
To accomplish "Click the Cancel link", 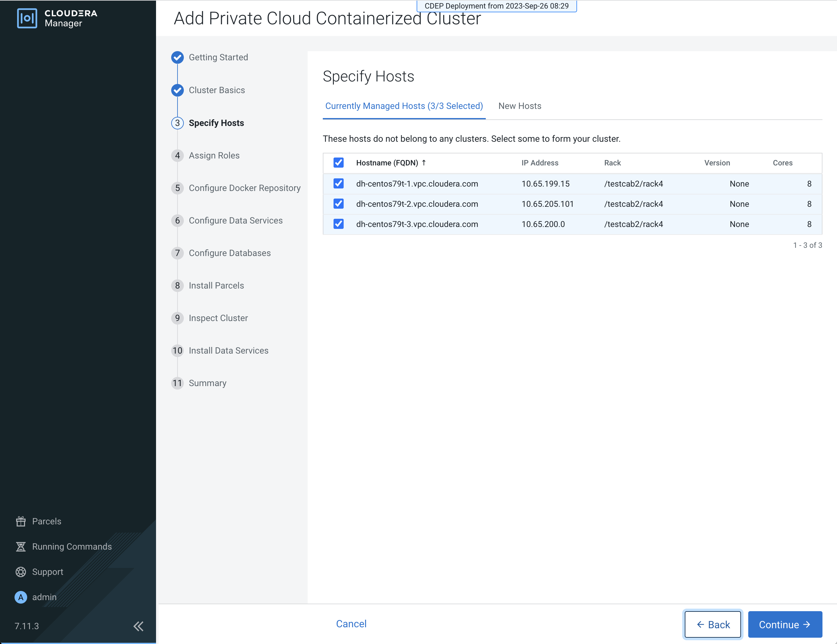I will pyautogui.click(x=351, y=624).
